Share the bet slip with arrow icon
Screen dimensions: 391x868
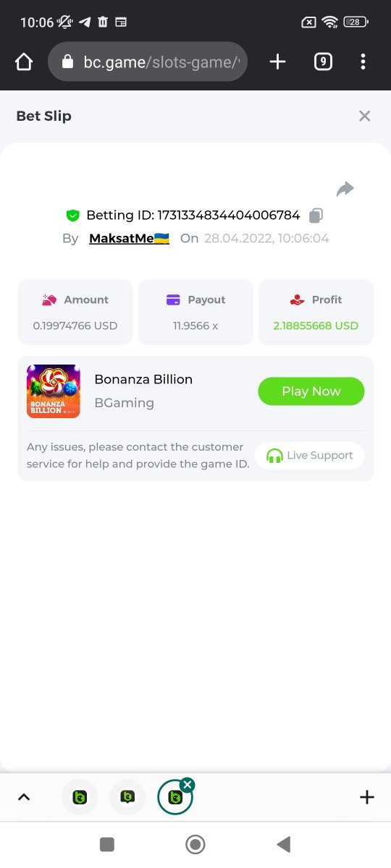[x=345, y=189]
